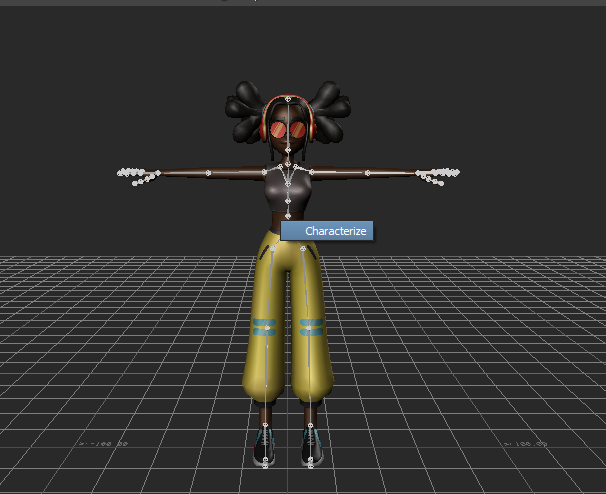Viewport: 606px width, 494px height.
Task: Select the elbow joint on the screen-right arm
Action: 368,173
